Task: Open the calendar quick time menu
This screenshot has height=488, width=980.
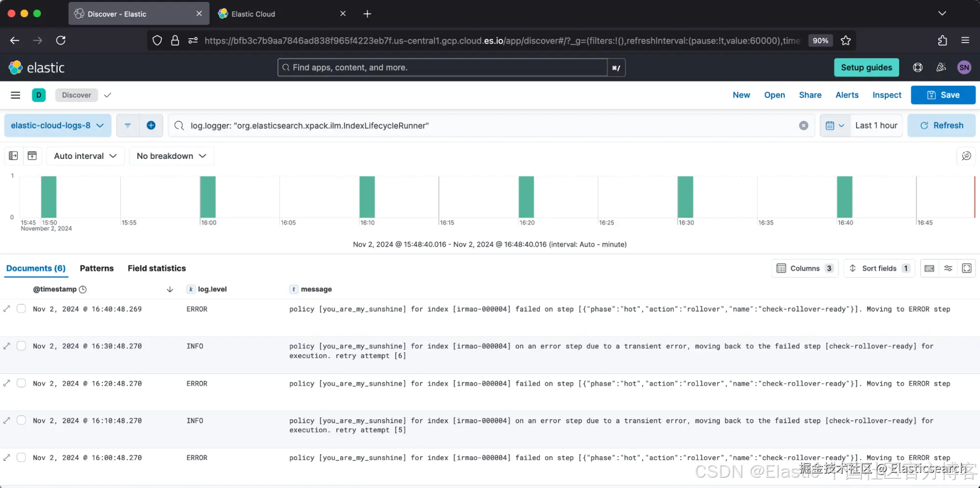Action: [834, 126]
